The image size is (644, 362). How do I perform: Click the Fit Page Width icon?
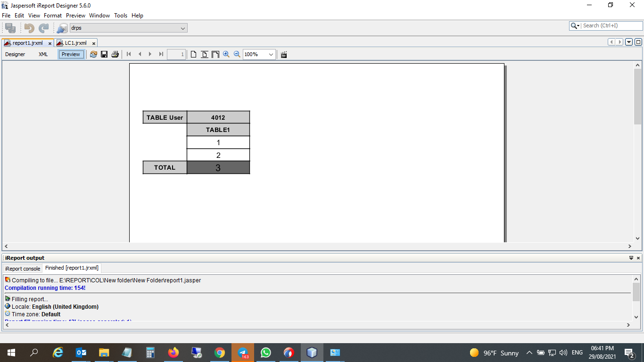pyautogui.click(x=215, y=54)
